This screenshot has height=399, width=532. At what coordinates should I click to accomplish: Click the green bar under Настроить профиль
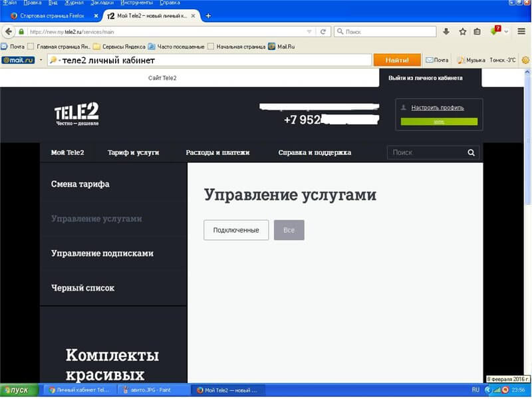click(x=439, y=122)
